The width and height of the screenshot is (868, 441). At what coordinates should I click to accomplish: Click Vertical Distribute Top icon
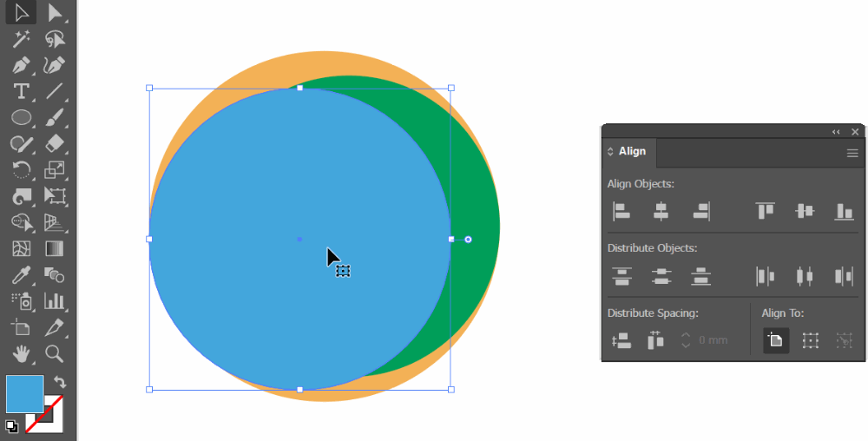click(621, 276)
